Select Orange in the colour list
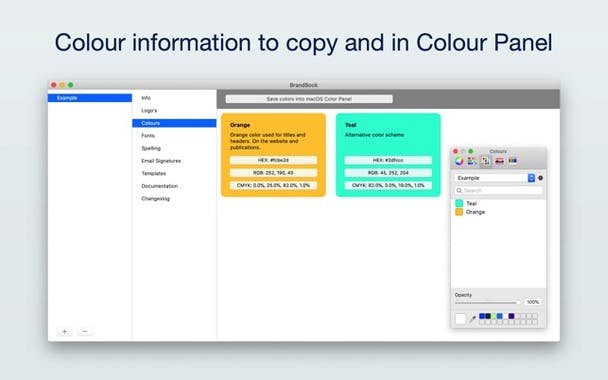The width and height of the screenshot is (608, 380). point(499,212)
